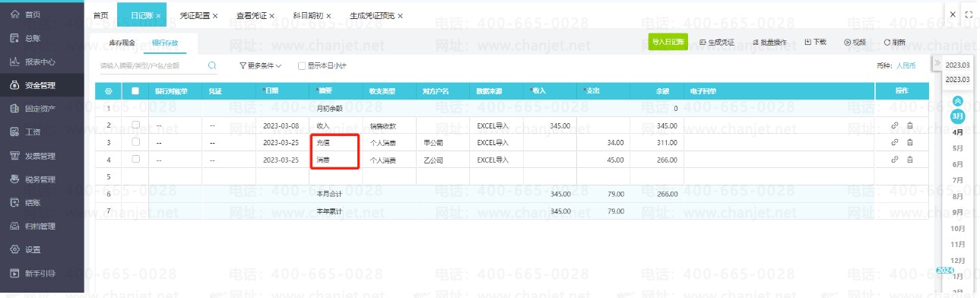Click the link icon in the 甲公司 row

895,141
